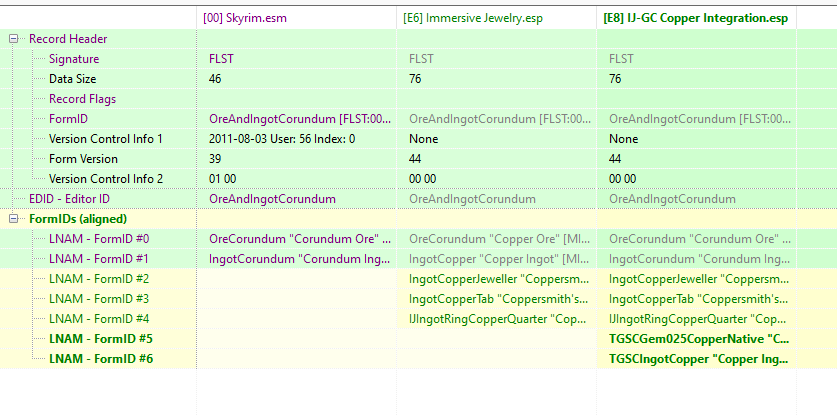837x415 pixels.
Task: Select the [00] Skyrim.esm column header
Action: click(x=296, y=18)
